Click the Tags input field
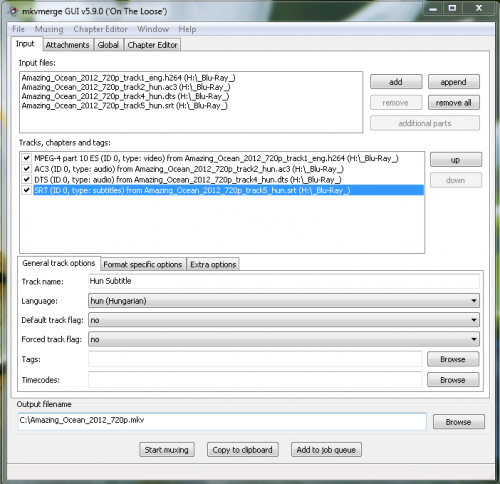 tap(255, 359)
